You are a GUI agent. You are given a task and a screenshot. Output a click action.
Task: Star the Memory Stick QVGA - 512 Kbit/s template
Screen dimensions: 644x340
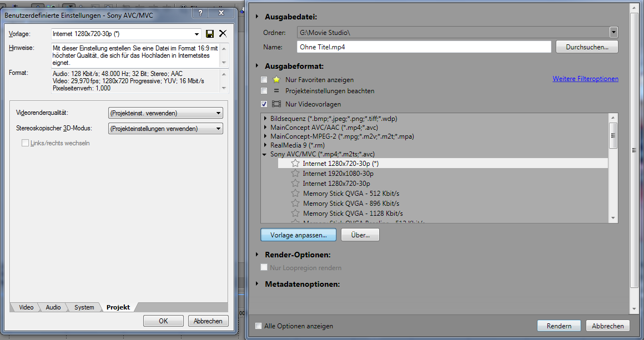pos(295,193)
